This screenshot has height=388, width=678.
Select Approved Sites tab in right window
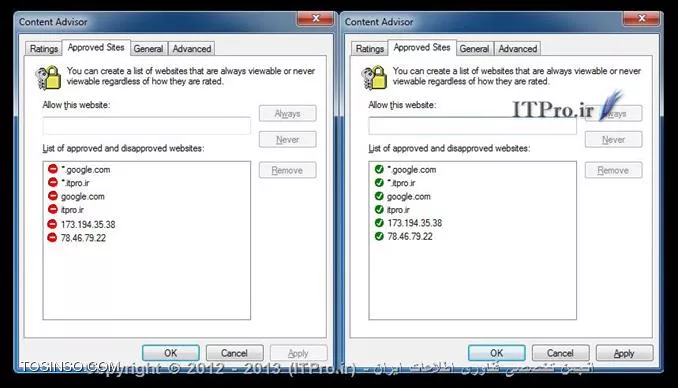coord(422,47)
